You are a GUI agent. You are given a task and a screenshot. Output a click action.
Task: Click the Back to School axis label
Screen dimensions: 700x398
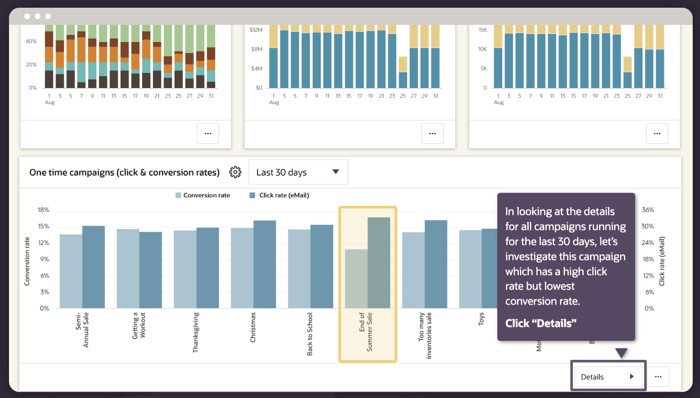click(310, 334)
